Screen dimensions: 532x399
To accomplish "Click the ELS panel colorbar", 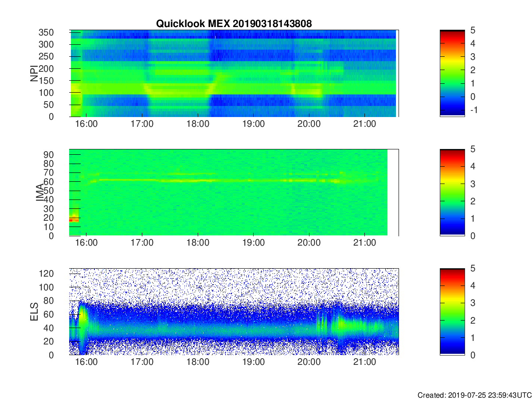I will click(452, 312).
